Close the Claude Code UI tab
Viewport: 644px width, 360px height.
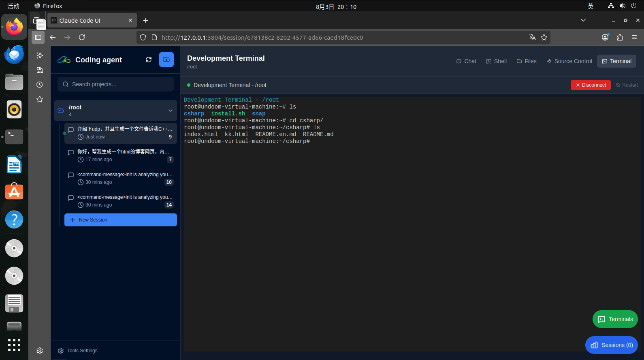point(130,20)
